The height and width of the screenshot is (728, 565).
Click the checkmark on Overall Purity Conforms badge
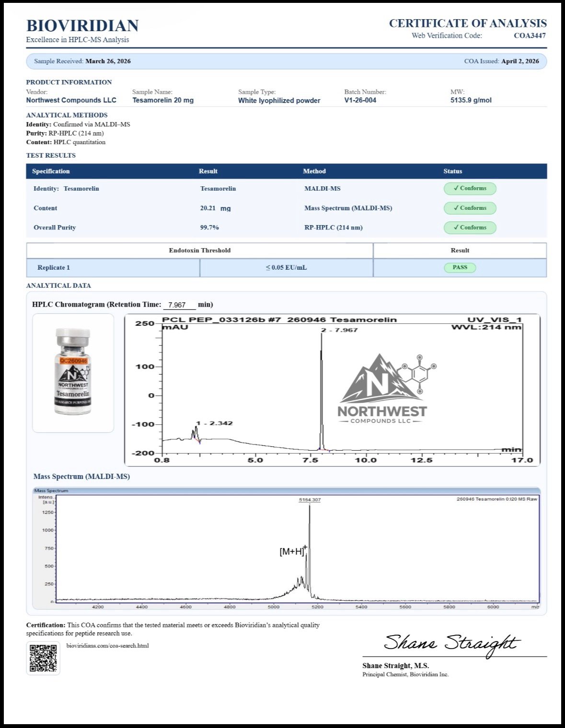tap(456, 227)
